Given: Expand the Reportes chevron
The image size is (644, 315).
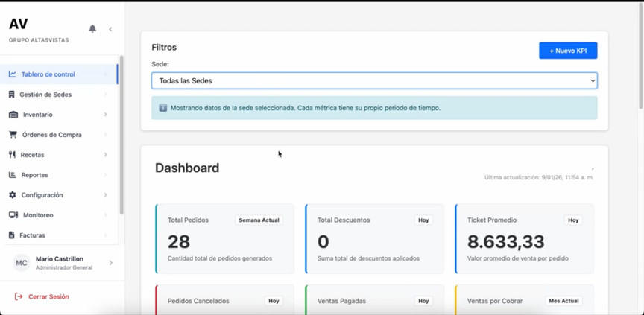Looking at the screenshot, I should (106, 175).
